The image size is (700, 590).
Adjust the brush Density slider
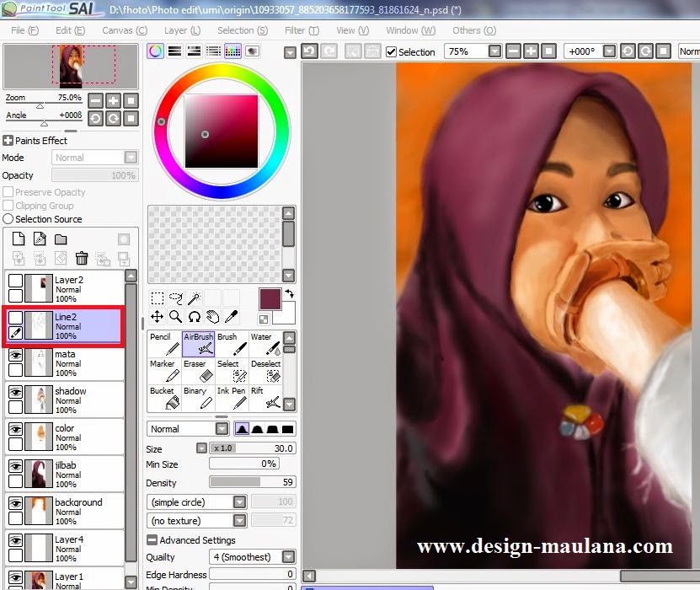tap(252, 482)
